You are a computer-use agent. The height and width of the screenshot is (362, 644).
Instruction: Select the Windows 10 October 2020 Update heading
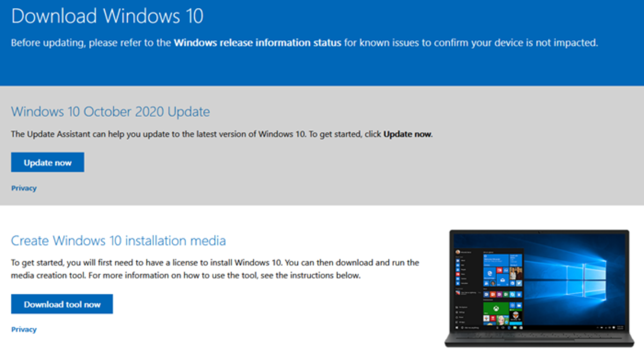tap(110, 112)
